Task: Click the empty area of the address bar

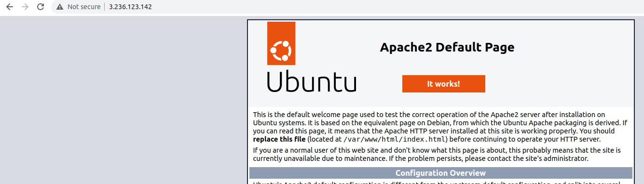Action: (x=386, y=7)
